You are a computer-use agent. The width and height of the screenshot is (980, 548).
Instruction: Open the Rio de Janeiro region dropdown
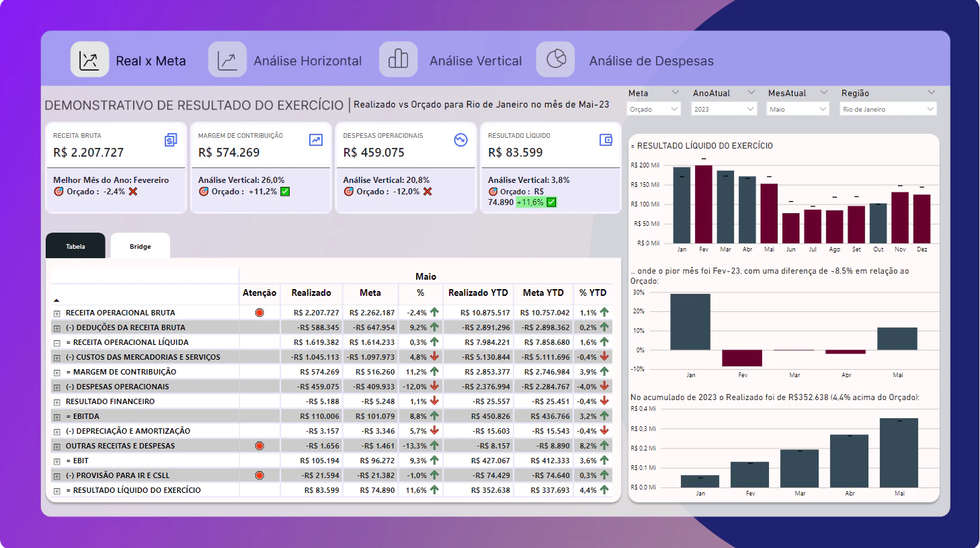click(888, 109)
